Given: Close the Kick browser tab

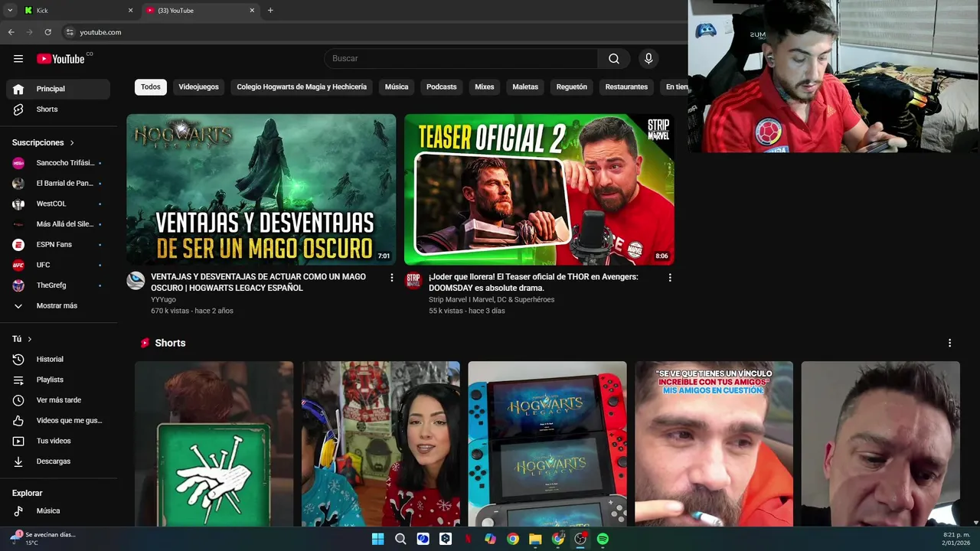Looking at the screenshot, I should pos(130,11).
